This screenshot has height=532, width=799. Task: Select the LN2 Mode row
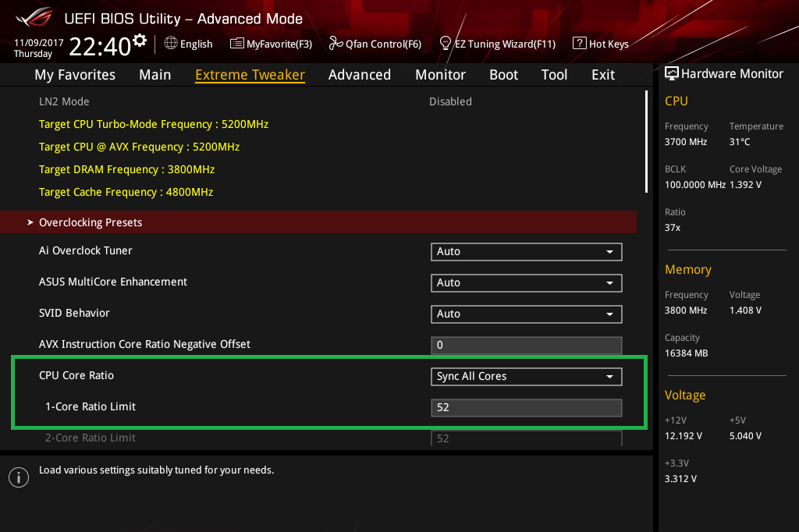pyautogui.click(x=318, y=101)
